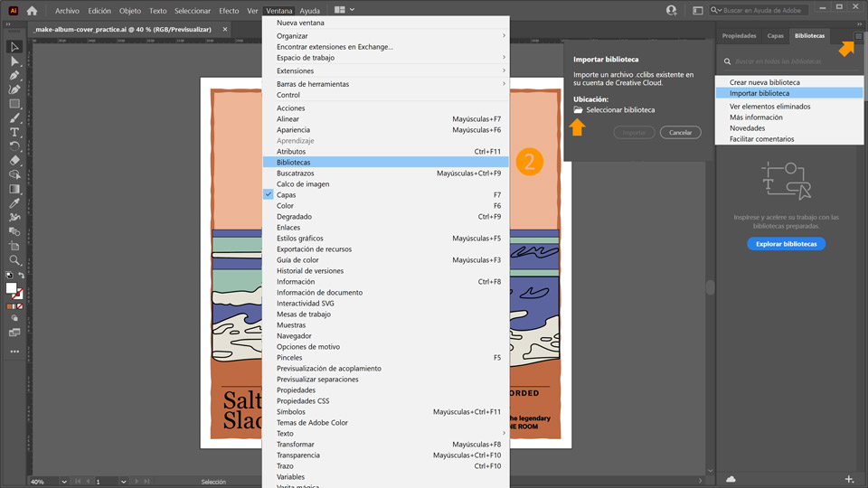Select the Selection tool arrow

pos(14,47)
